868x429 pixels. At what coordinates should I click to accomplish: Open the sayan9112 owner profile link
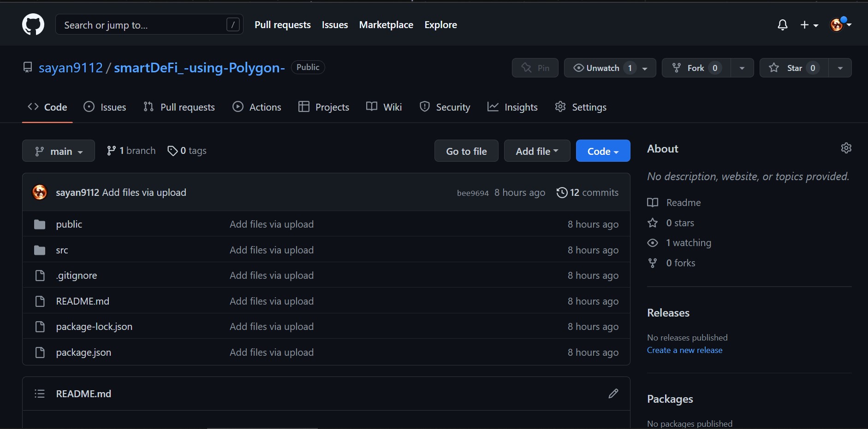71,68
